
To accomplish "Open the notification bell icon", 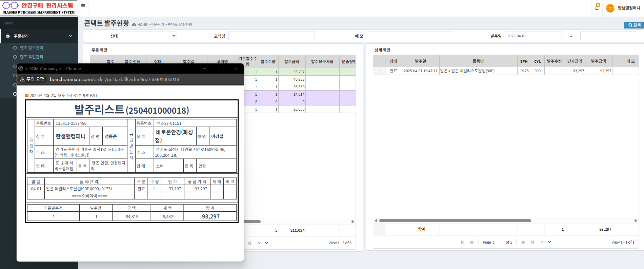I will point(597,8).
